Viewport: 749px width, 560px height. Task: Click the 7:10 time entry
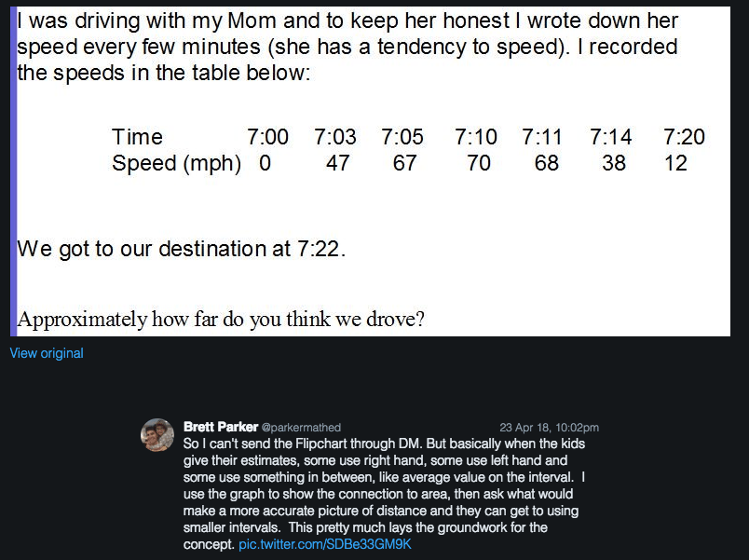point(476,137)
